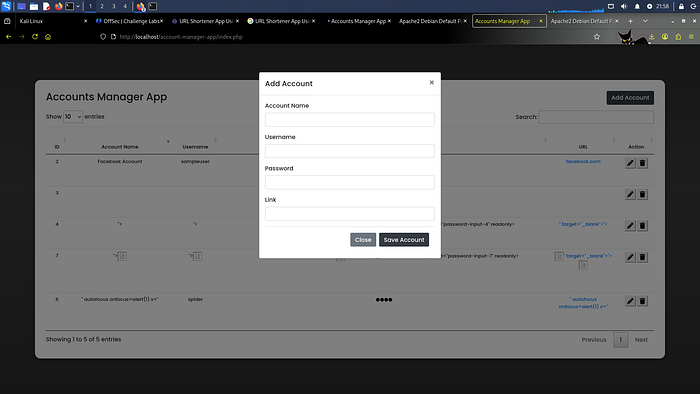Sort by the Username column header
Viewport: 700px width, 394px height.
point(195,147)
